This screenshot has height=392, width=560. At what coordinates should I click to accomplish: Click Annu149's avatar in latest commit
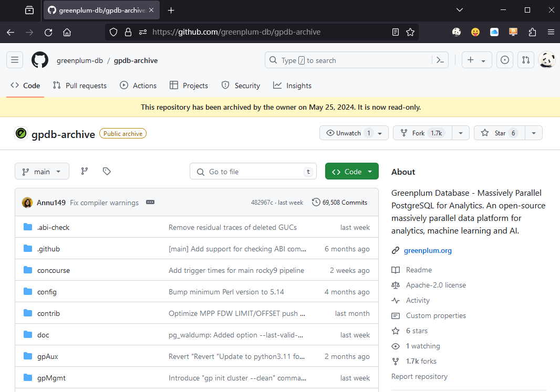(x=27, y=202)
